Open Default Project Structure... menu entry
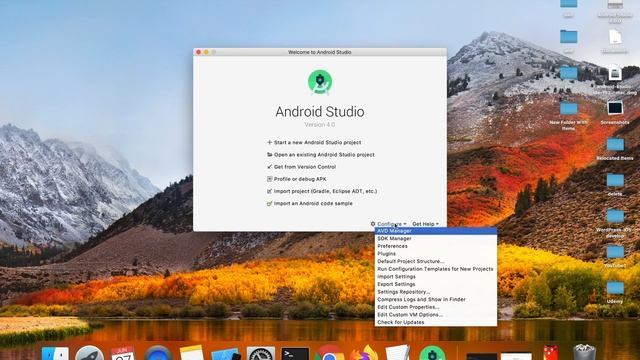 [436, 261]
